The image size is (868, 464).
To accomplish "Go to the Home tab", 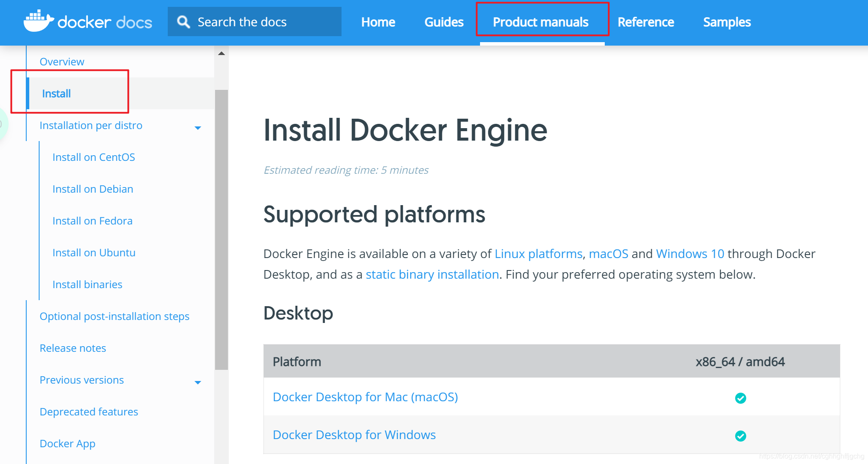I will tap(378, 22).
